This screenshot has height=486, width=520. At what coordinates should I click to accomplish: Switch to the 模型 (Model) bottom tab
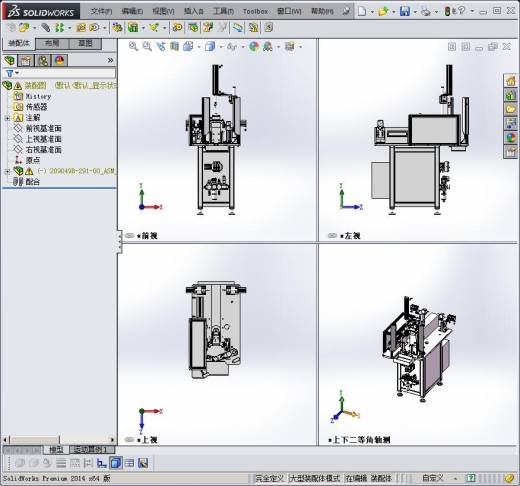56,450
